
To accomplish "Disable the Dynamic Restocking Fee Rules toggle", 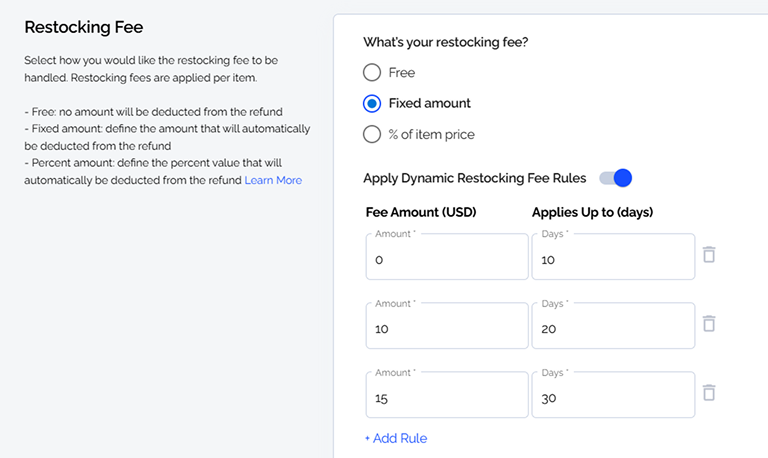I will click(x=616, y=178).
